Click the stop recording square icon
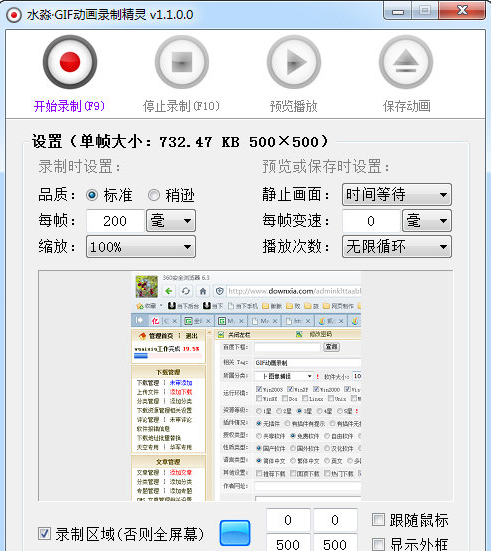491x551 pixels. pyautogui.click(x=182, y=62)
